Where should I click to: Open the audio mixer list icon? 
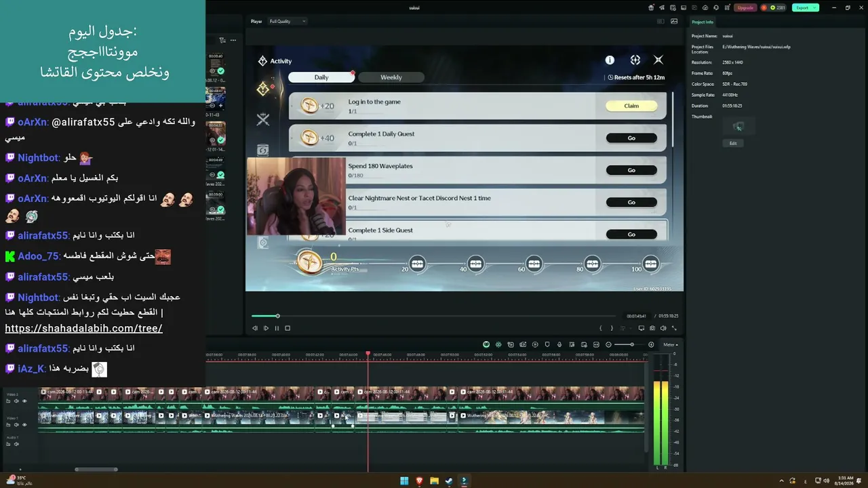click(571, 344)
